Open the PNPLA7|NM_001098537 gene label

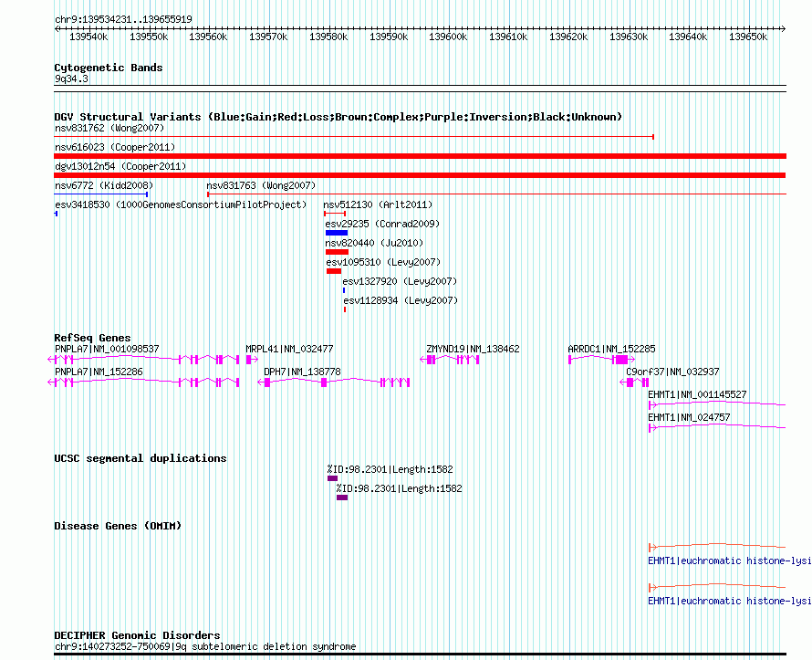point(107,349)
